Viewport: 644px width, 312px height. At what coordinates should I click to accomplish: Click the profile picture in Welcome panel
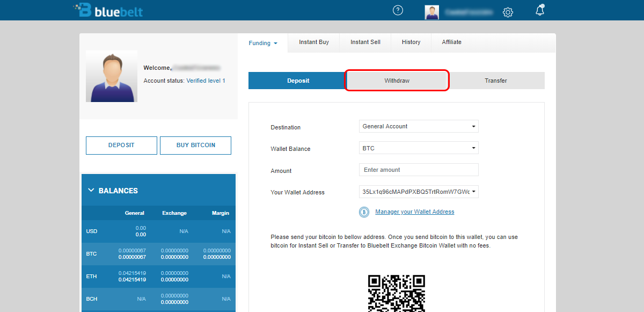112,76
